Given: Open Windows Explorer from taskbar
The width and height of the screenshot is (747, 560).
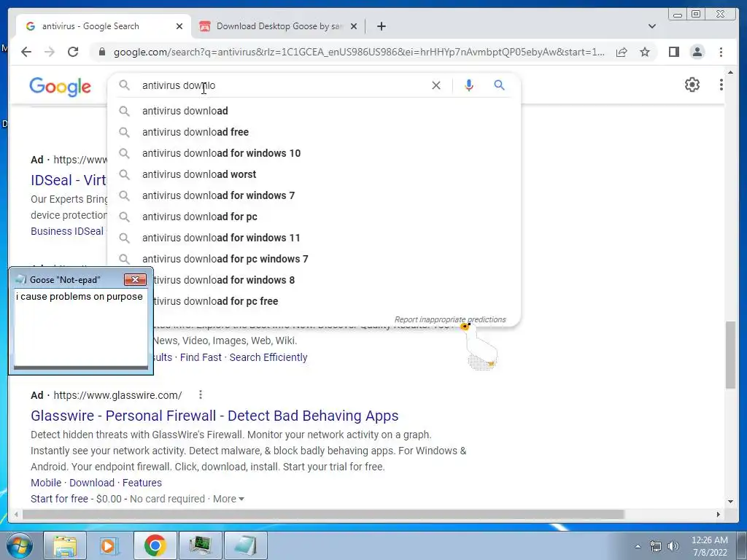Looking at the screenshot, I should 65,545.
